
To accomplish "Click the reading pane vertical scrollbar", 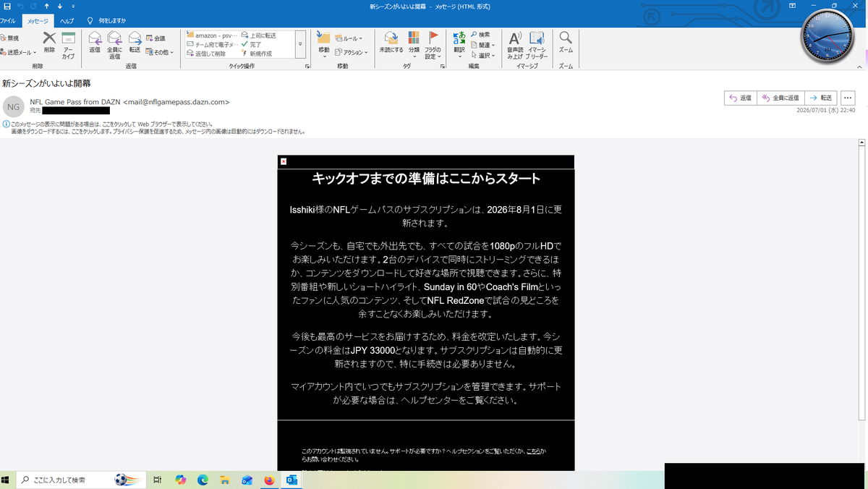I will (x=861, y=284).
